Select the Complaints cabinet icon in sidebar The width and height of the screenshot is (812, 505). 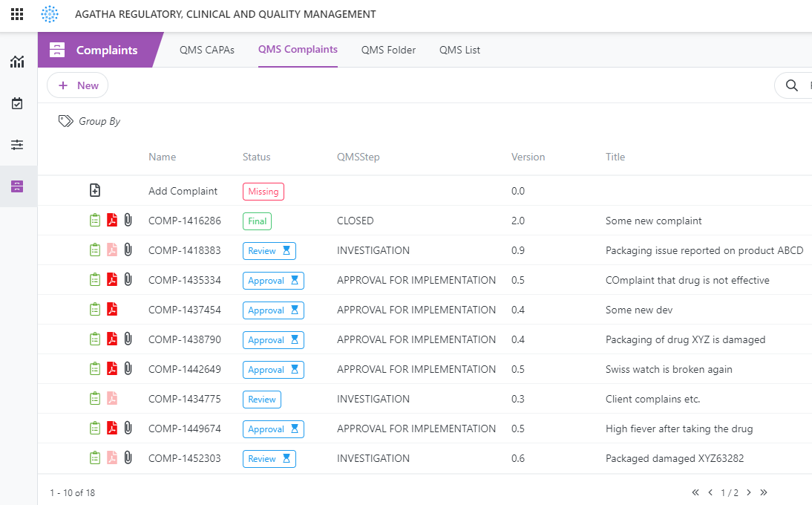point(17,186)
